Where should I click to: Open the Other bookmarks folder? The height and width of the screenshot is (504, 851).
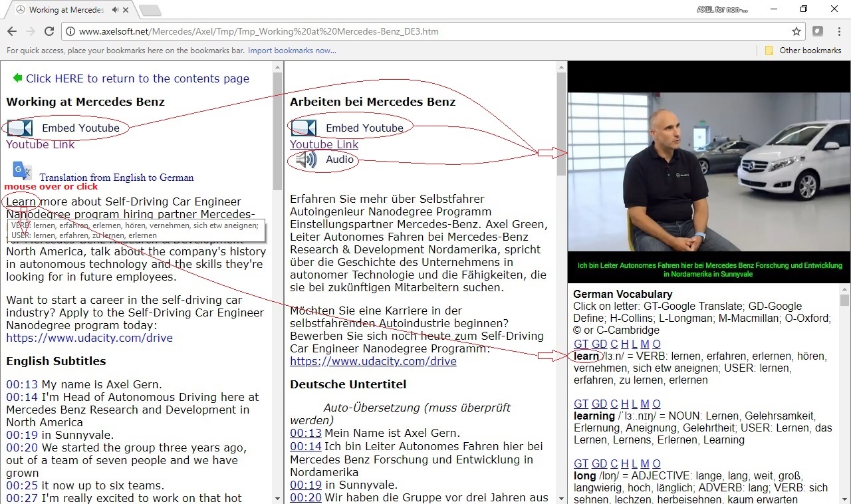point(803,51)
